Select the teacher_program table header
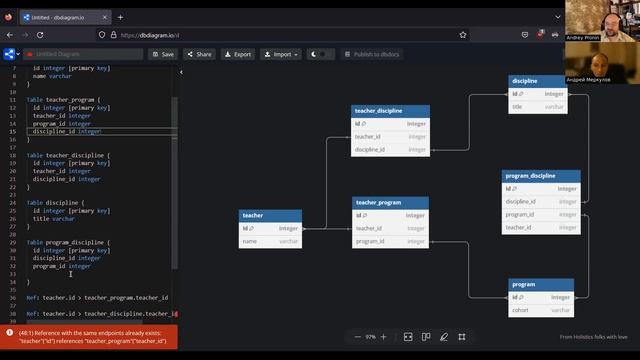 390,202
